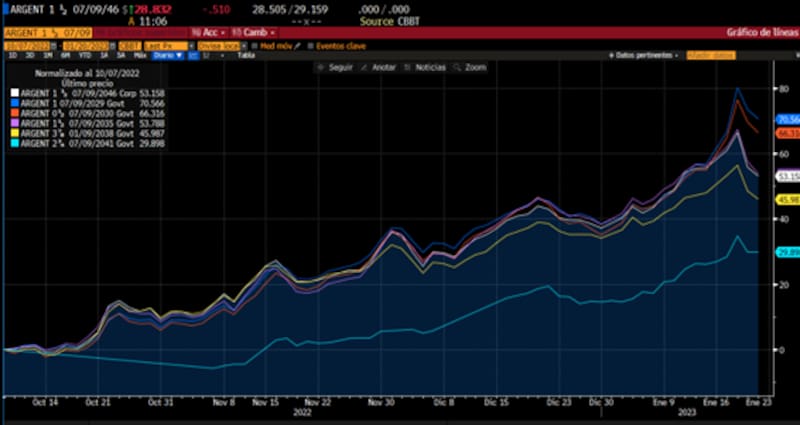Click the Seguir crosshair tool
Screen dimensions: 800x425
pyautogui.click(x=335, y=68)
